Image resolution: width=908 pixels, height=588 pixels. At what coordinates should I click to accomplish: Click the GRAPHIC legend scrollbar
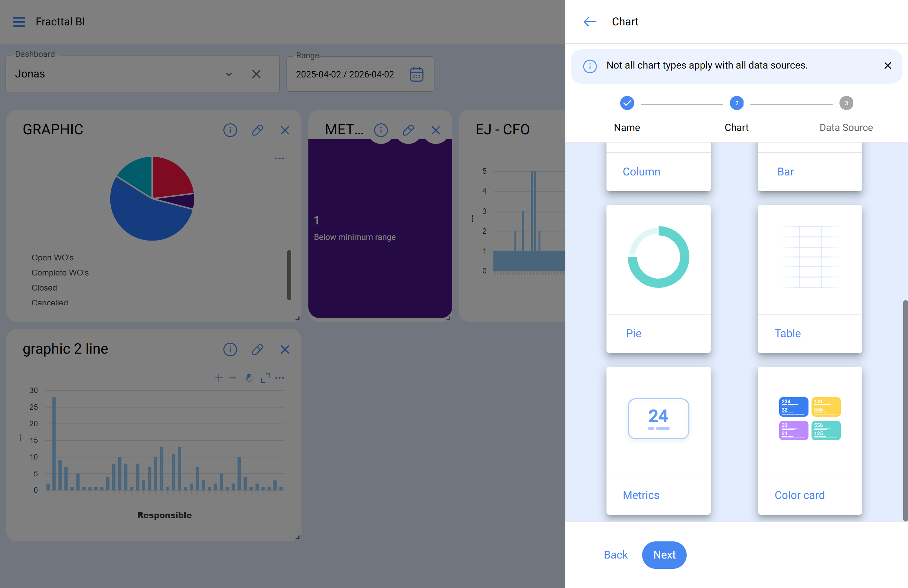coord(289,275)
